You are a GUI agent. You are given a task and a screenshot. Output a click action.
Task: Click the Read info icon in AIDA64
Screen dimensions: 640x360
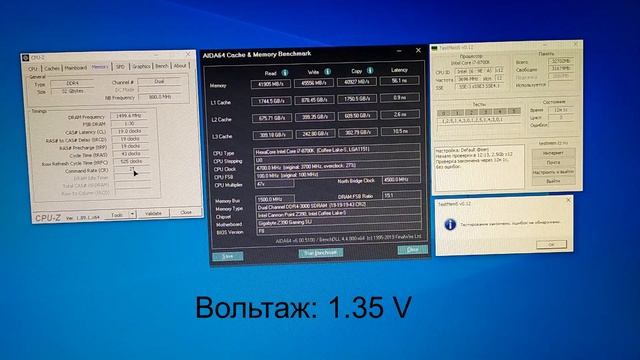pos(285,73)
